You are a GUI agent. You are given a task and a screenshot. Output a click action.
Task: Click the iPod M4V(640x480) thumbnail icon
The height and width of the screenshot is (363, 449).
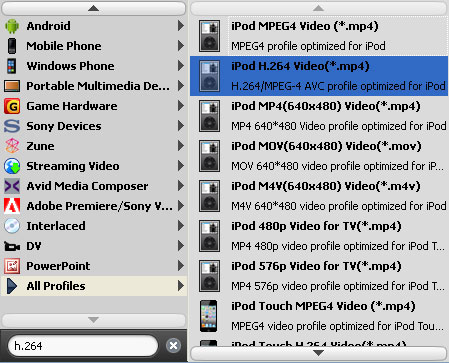[209, 196]
